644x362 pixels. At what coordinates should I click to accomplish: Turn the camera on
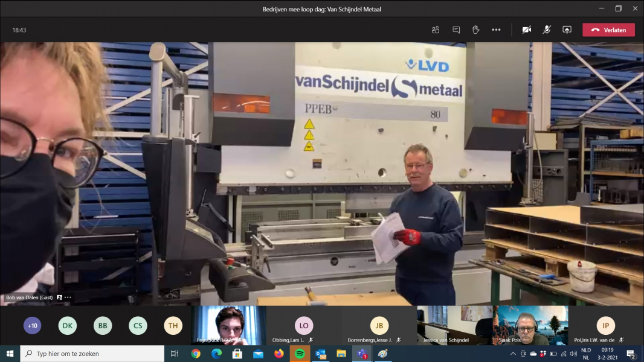click(x=527, y=30)
